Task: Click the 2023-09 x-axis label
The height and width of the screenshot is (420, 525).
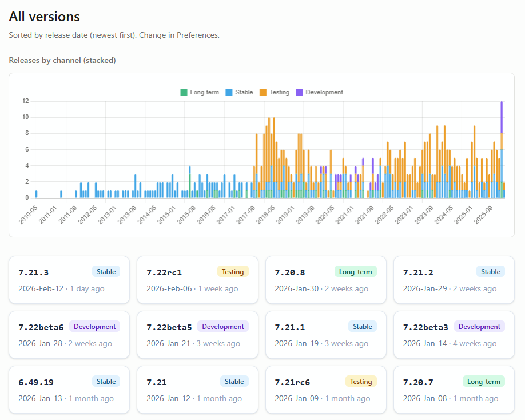Action: [424, 215]
